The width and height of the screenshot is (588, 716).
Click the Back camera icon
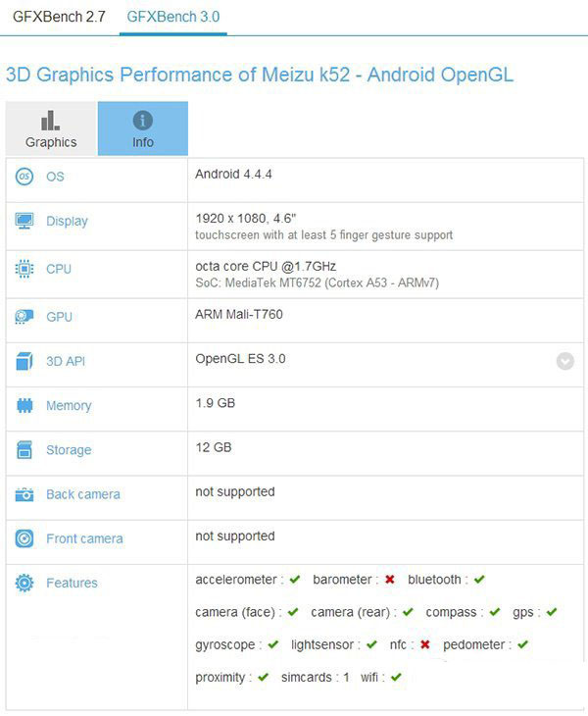24,494
